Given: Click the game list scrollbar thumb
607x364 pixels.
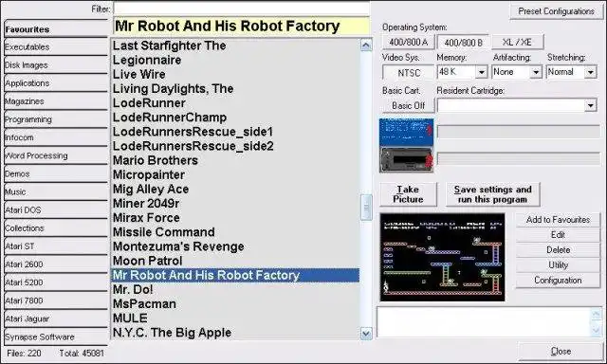Looking at the screenshot, I should click(366, 208).
